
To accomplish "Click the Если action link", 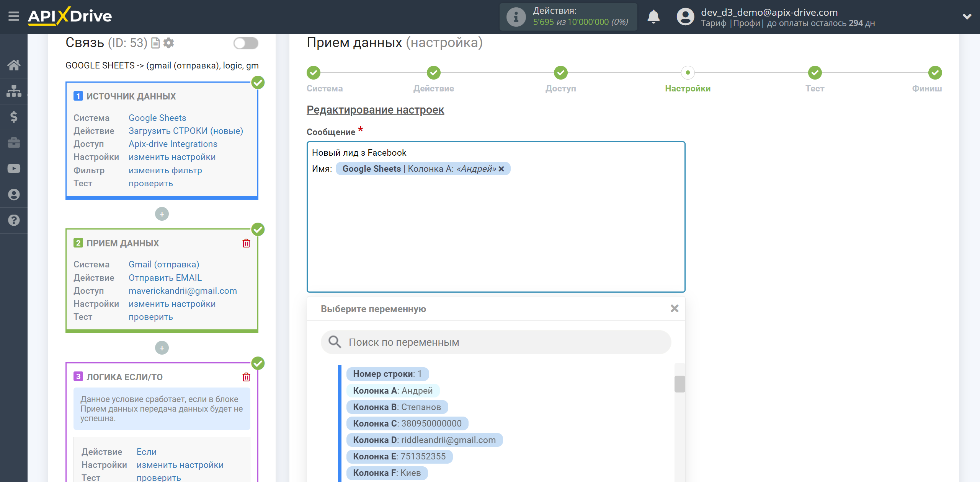I will tap(147, 452).
